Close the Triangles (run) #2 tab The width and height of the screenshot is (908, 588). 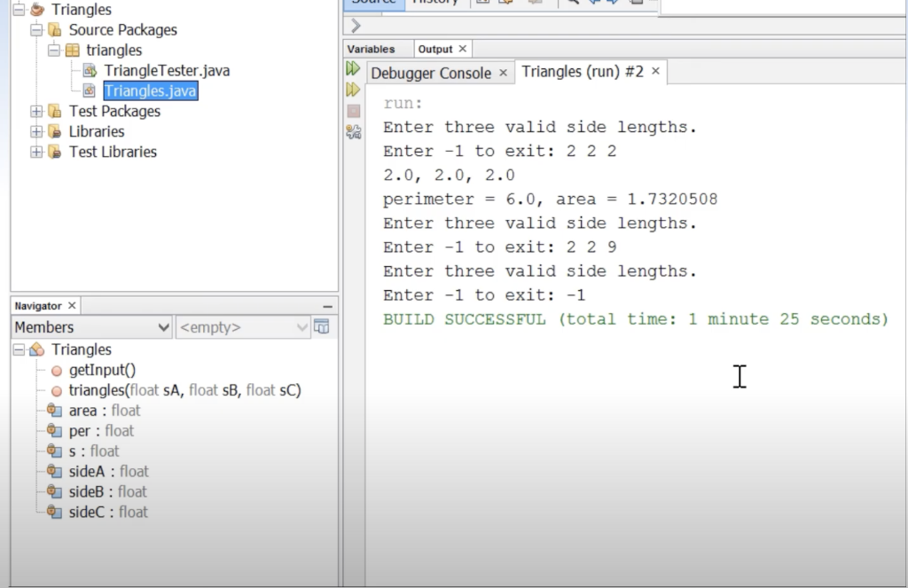654,73
